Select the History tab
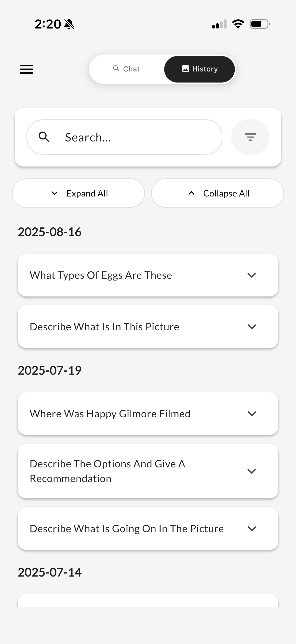This screenshot has width=296, height=644. coord(199,69)
